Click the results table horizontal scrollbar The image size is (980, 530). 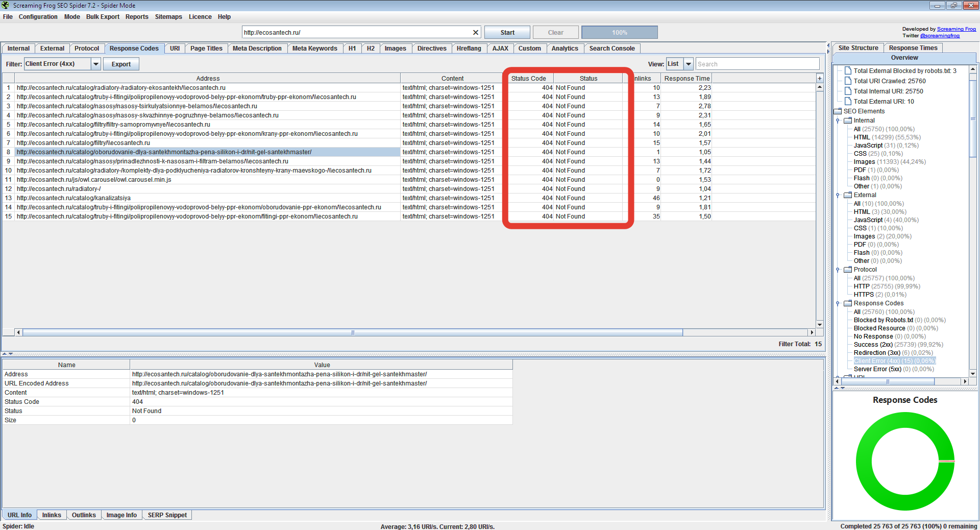pyautogui.click(x=353, y=332)
